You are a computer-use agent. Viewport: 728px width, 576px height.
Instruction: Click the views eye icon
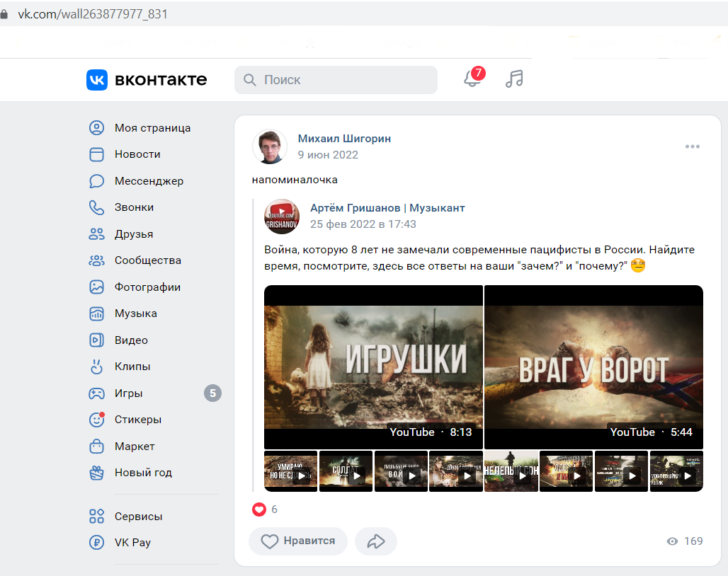coord(672,541)
